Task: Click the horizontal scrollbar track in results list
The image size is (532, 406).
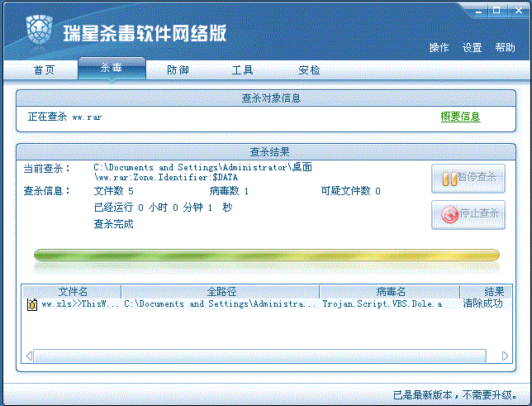Action: (259, 356)
